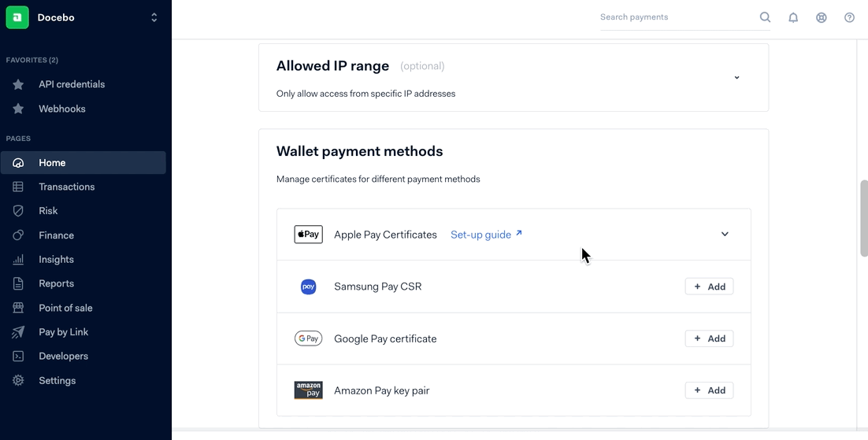Open the Apple Pay Set-up guide link
The height and width of the screenshot is (440, 868).
coord(486,235)
